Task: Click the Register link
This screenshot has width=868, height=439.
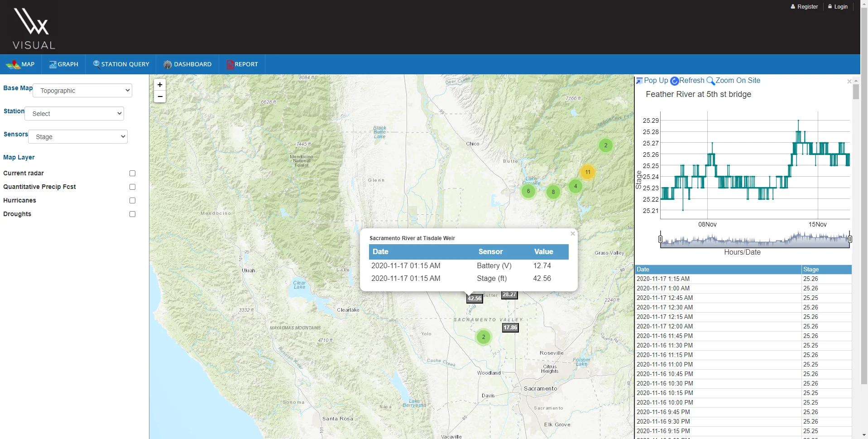Action: [x=808, y=7]
